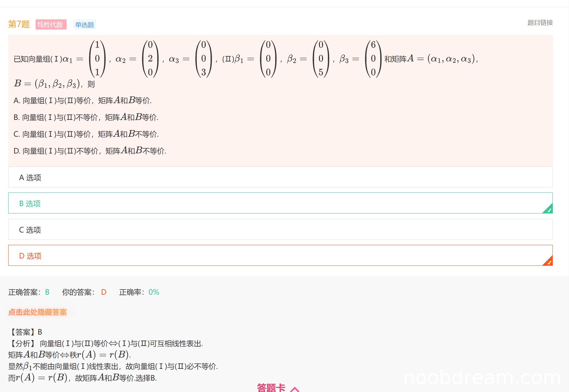
Task: Click the noobdream.com watermark
Action: click(482, 378)
